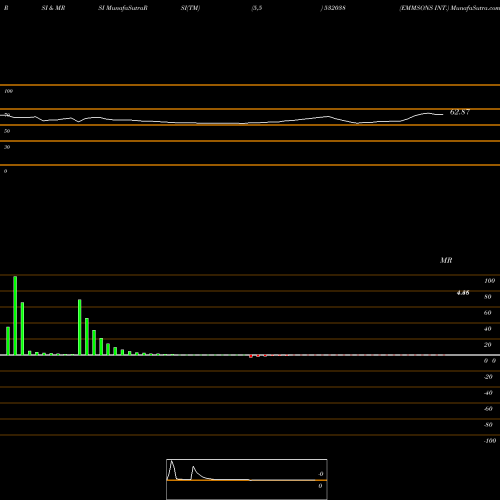Click the (EMMSONS INT.) MunafaSutra.com header text

coord(450,8)
